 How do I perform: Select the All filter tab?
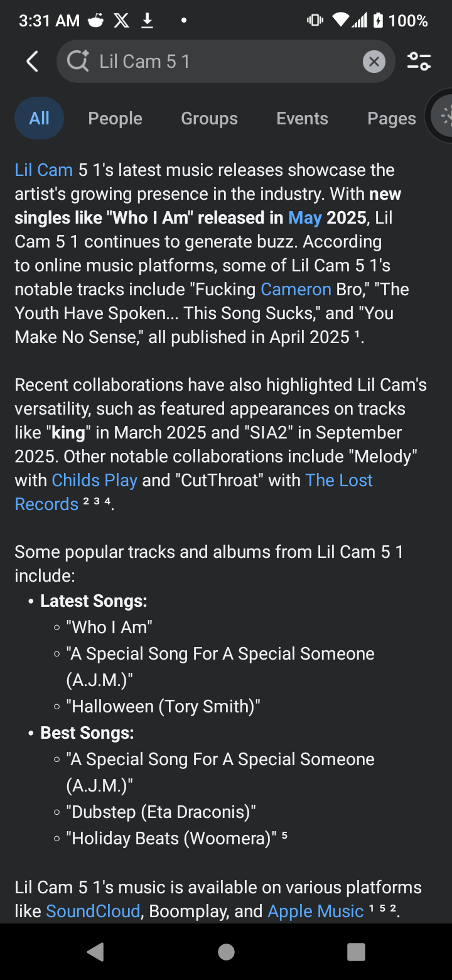coord(39,118)
